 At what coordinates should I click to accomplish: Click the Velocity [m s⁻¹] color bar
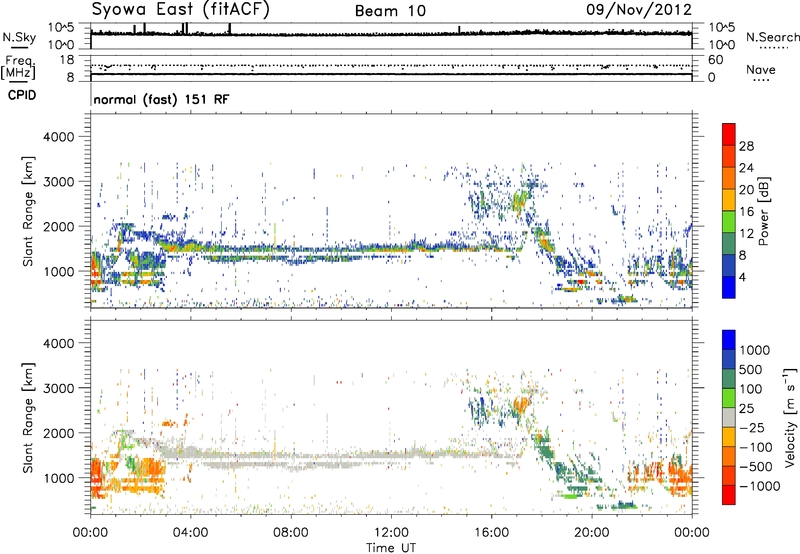click(x=729, y=417)
